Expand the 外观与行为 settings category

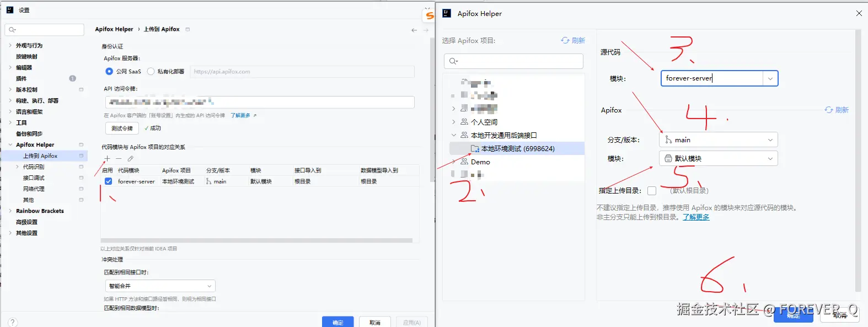[10, 45]
